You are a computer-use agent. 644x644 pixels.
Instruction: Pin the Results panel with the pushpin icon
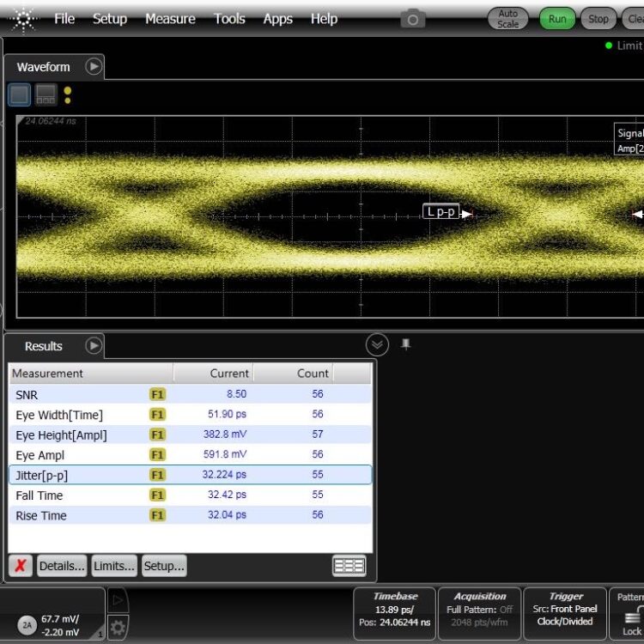406,344
